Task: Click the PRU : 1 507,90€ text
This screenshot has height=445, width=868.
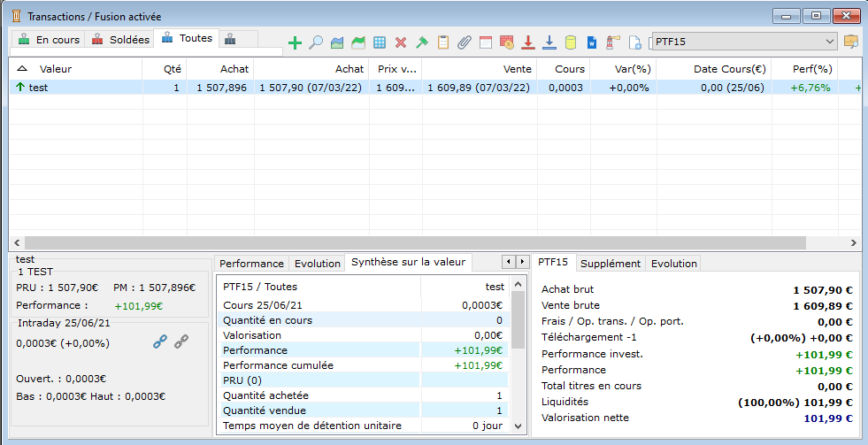Action: point(57,288)
